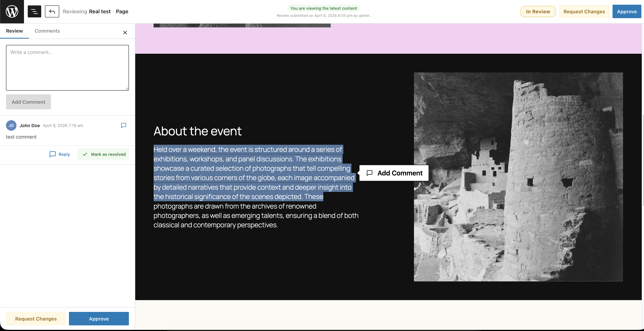This screenshot has width=644, height=331.
Task: Click the checkmark on Mark as resolved
Action: tap(85, 154)
